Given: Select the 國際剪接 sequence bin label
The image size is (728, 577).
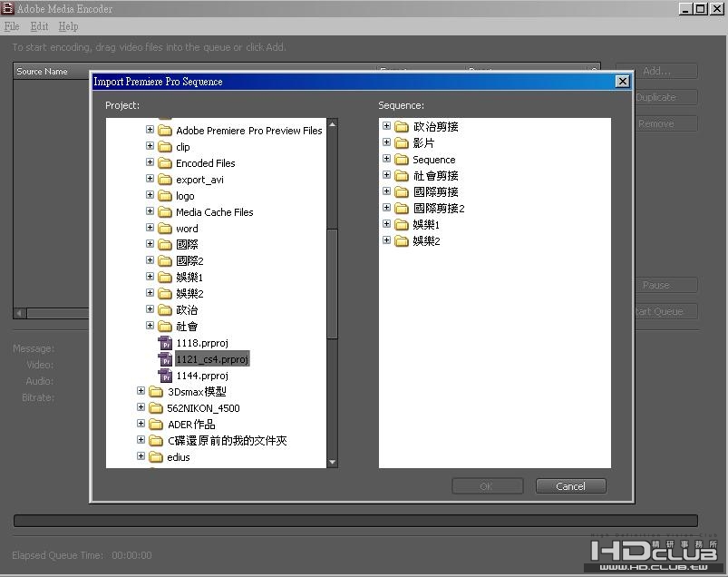Looking at the screenshot, I should (435, 191).
